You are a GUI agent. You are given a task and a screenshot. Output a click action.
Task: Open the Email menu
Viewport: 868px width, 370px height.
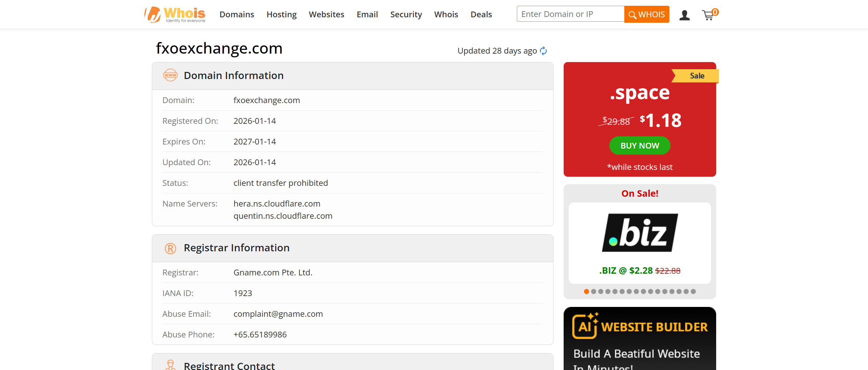tap(367, 15)
